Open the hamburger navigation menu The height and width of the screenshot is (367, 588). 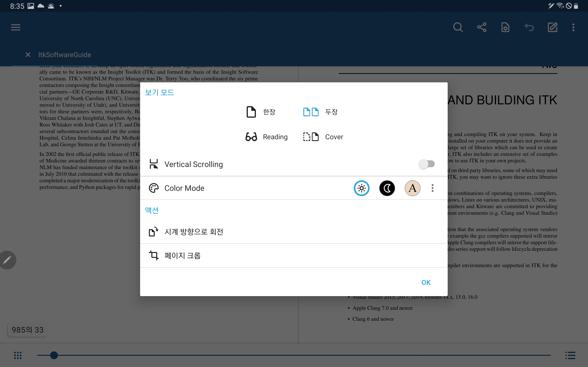(x=16, y=27)
